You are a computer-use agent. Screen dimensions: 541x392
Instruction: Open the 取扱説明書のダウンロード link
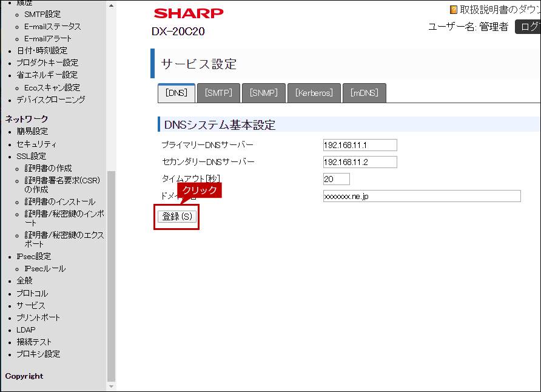[x=500, y=10]
